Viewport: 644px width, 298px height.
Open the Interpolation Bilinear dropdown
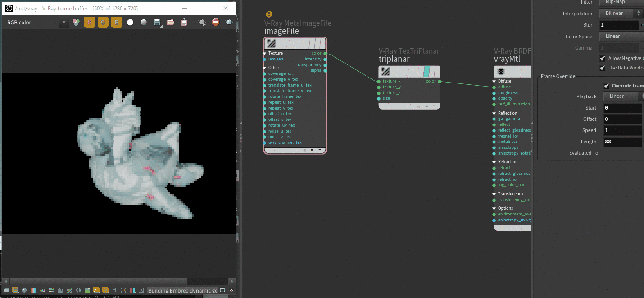pos(621,14)
